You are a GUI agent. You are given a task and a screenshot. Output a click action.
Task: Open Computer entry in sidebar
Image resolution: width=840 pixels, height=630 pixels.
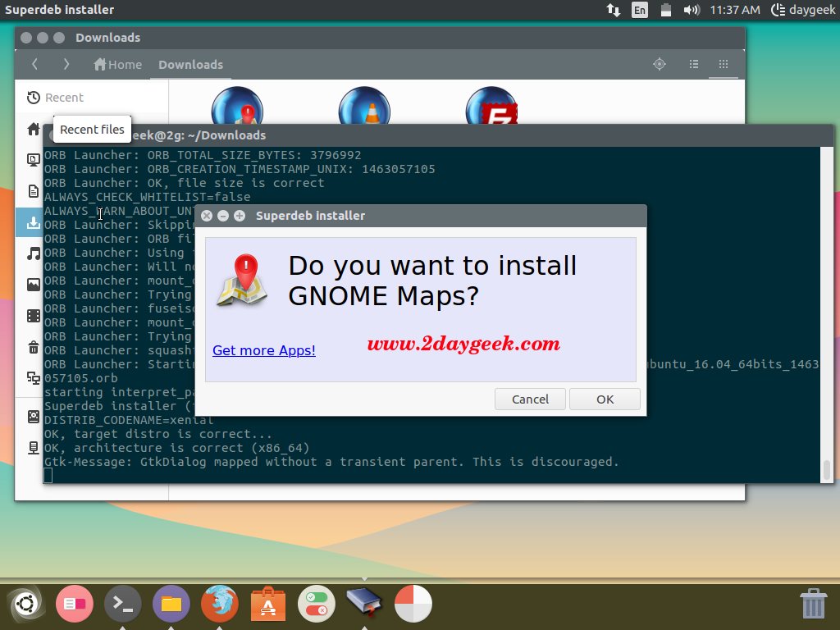33,447
